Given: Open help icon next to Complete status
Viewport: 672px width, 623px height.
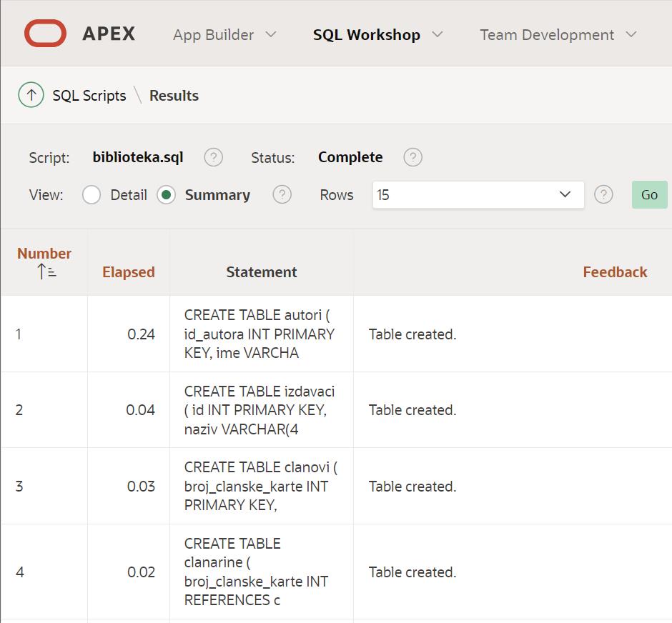Looking at the screenshot, I should tap(412, 157).
